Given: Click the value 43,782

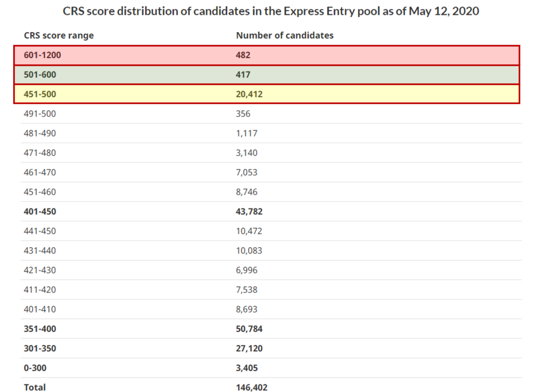Looking at the screenshot, I should [249, 212].
